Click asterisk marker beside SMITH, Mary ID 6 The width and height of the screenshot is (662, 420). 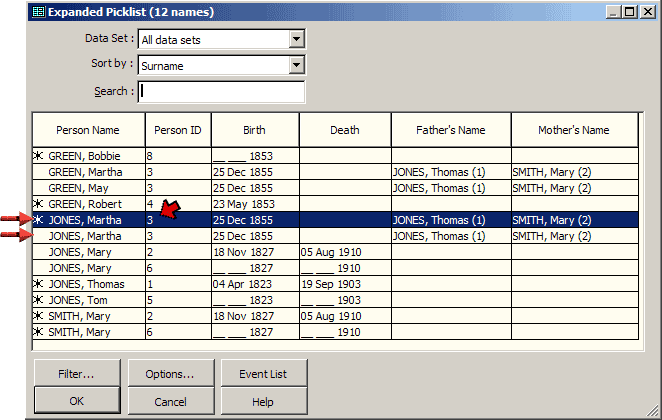pos(39,332)
